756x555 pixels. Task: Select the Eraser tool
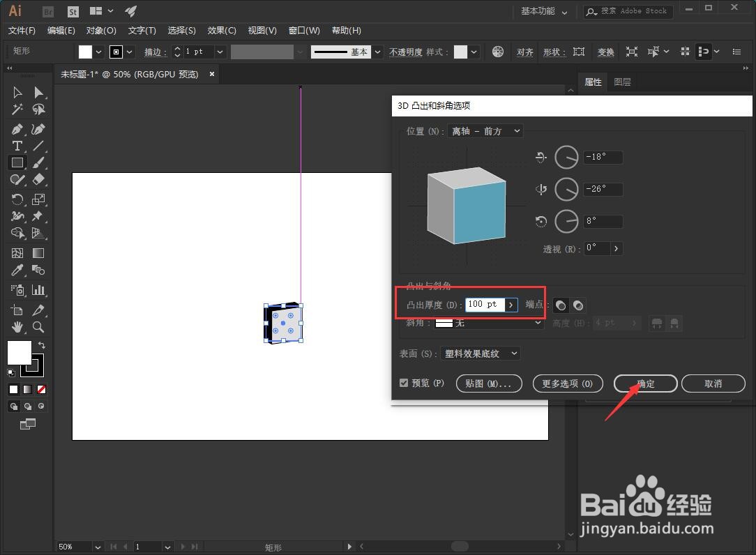38,180
